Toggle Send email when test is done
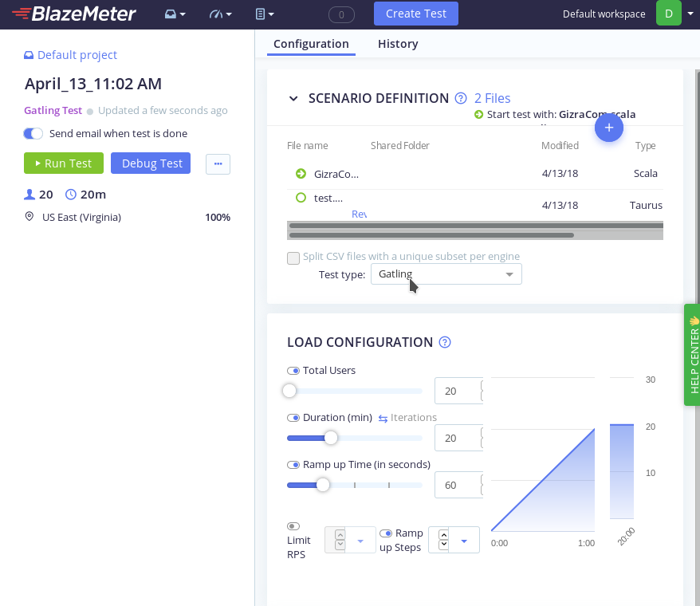This screenshot has width=700, height=606. (33, 134)
